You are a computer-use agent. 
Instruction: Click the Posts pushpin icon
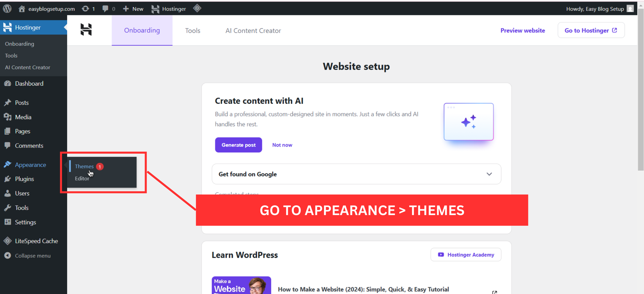7,103
